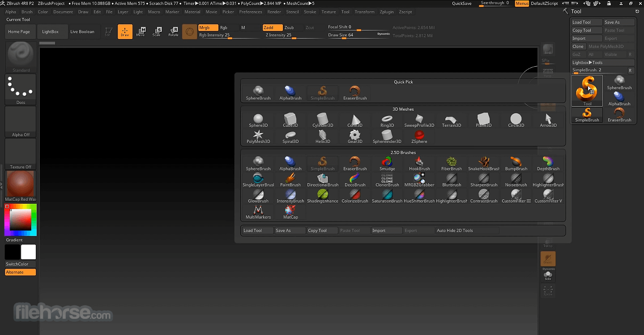Select the Gear3D mesh
Viewport: 644px width, 335px height.
(355, 137)
